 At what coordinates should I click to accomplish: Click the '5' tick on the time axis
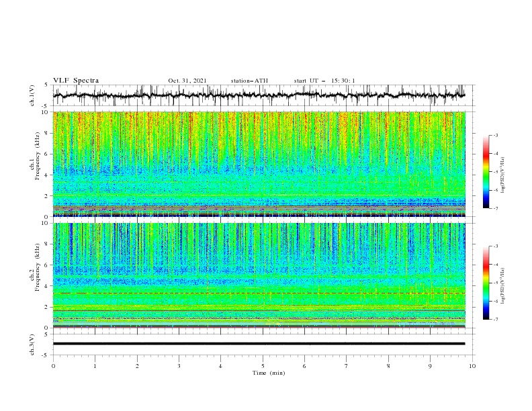pos(263,366)
